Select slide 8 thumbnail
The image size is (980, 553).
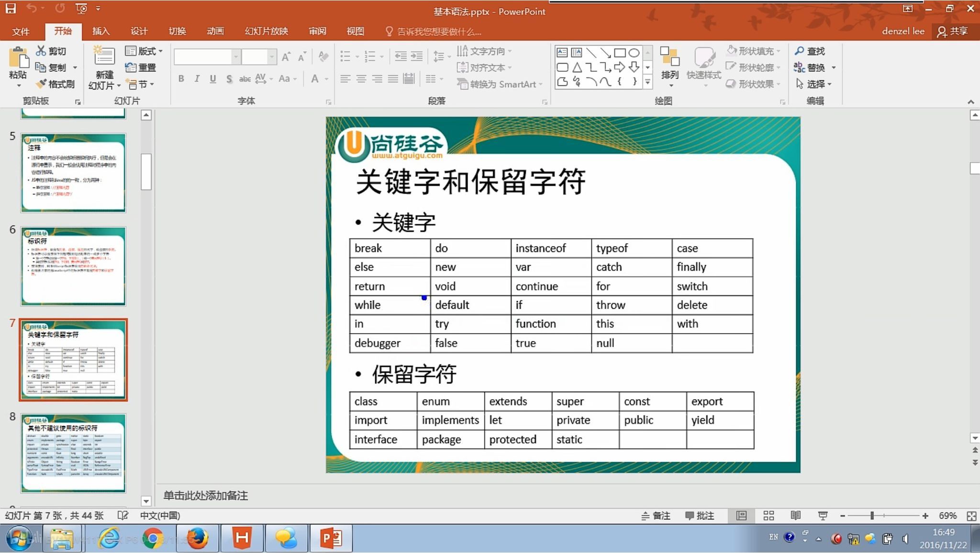coord(73,453)
